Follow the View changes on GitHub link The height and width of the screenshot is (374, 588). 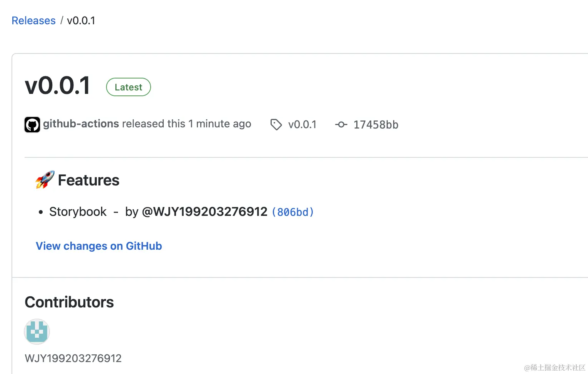99,246
